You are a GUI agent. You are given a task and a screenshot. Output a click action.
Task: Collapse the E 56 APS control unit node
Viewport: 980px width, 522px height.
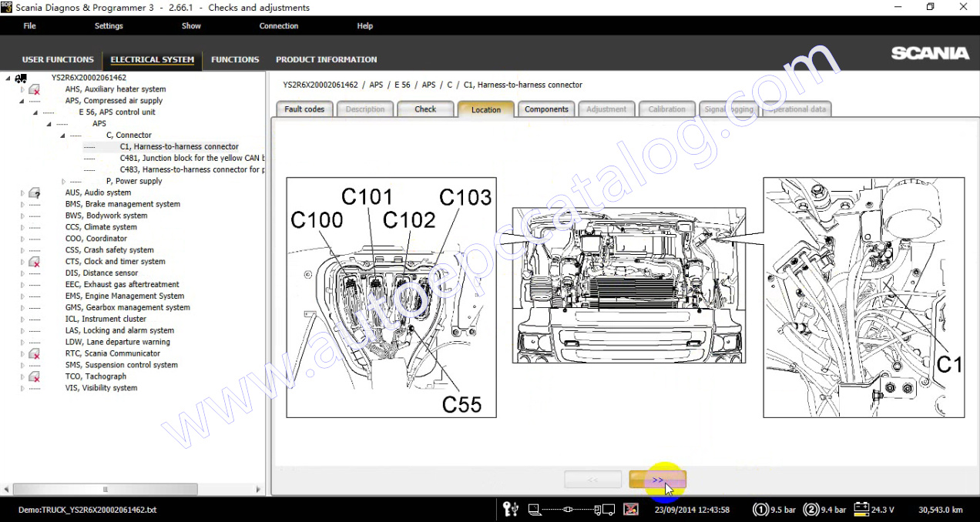(35, 112)
